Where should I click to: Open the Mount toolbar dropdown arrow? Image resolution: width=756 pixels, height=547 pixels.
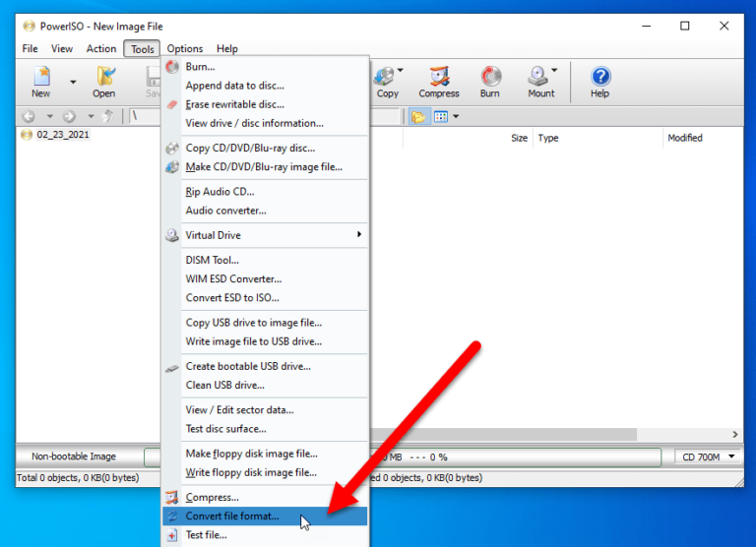point(554,71)
